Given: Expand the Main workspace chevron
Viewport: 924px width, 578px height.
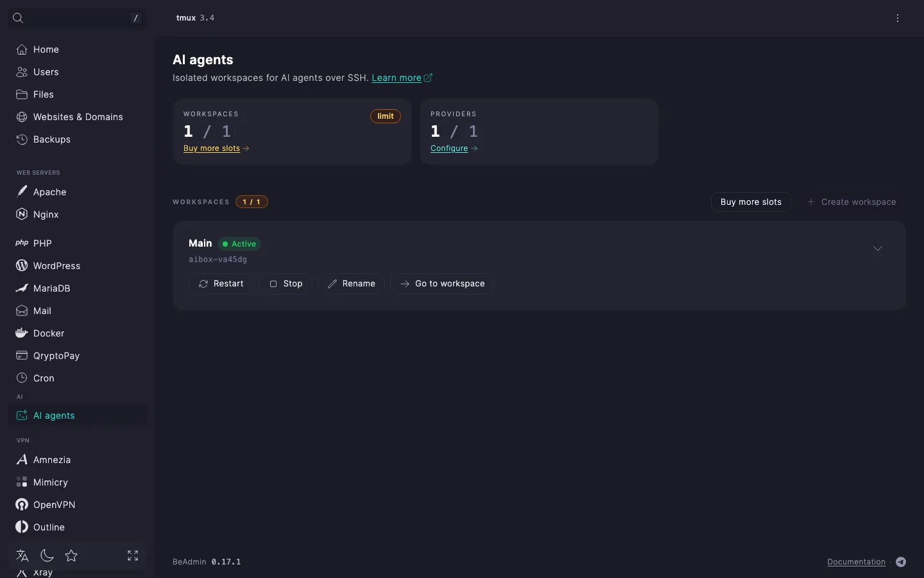Looking at the screenshot, I should tap(878, 249).
